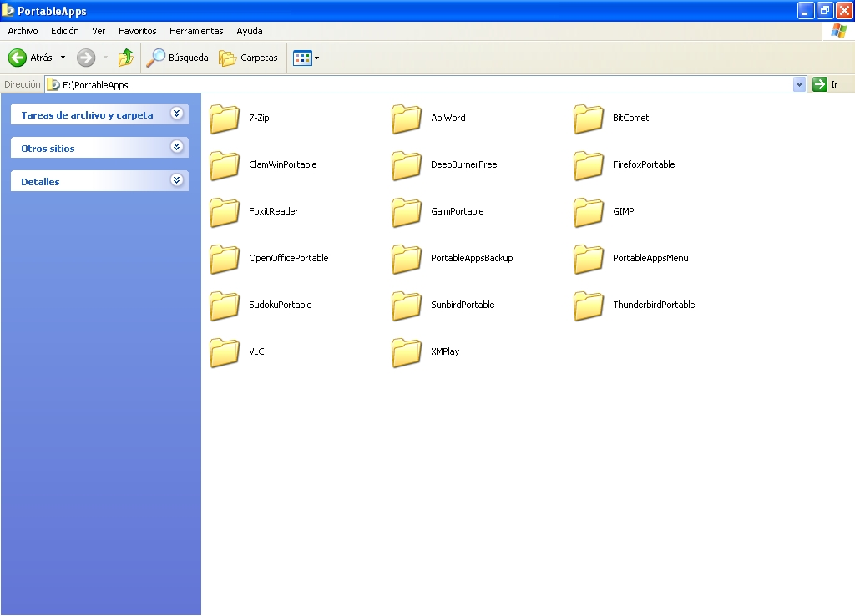
Task: Expand the Detalles panel chevron
Action: point(176,180)
